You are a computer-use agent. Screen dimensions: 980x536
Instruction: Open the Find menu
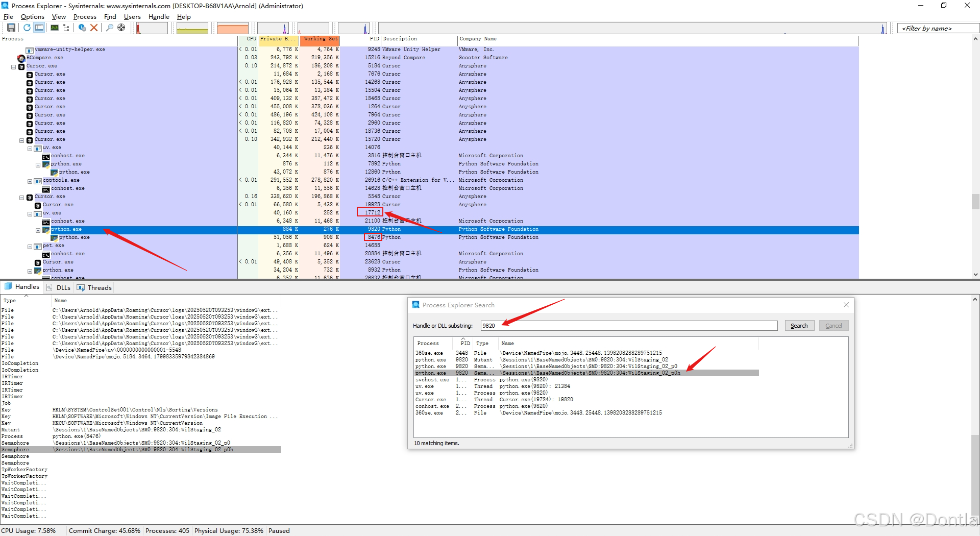[110, 16]
